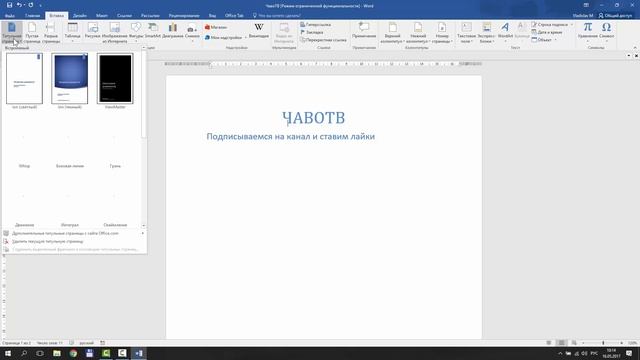640x360 pixels.
Task: Click the zoom slider in the status bar
Action: 602,343
